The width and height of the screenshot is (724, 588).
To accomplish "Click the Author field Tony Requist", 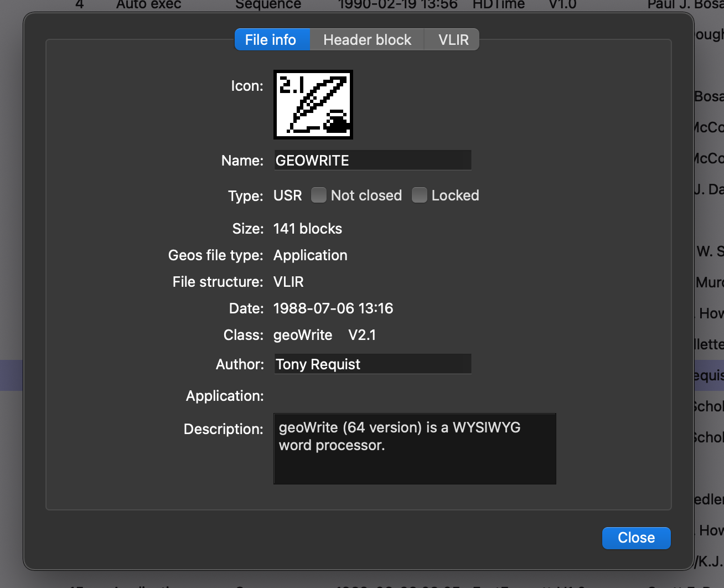I will click(x=373, y=364).
